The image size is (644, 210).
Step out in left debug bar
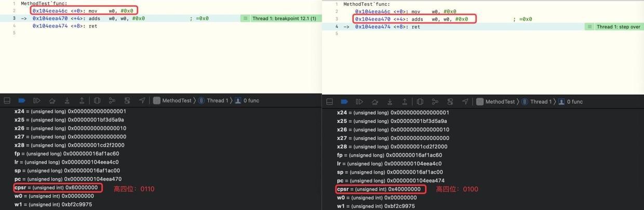pos(82,101)
